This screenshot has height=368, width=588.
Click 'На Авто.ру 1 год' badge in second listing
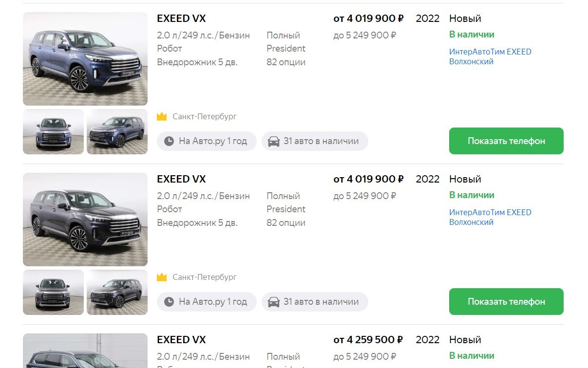coord(207,302)
